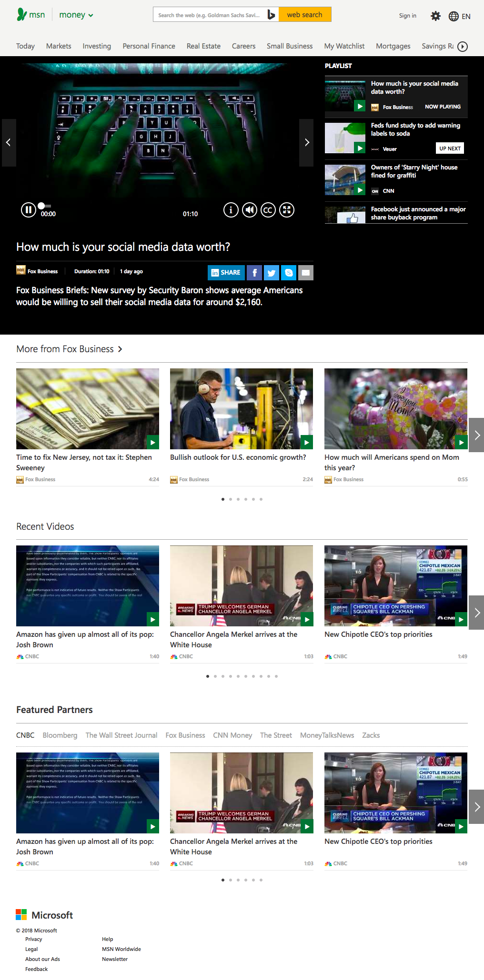The height and width of the screenshot is (980, 484).
Task: Click Sign in link
Action: tap(408, 16)
